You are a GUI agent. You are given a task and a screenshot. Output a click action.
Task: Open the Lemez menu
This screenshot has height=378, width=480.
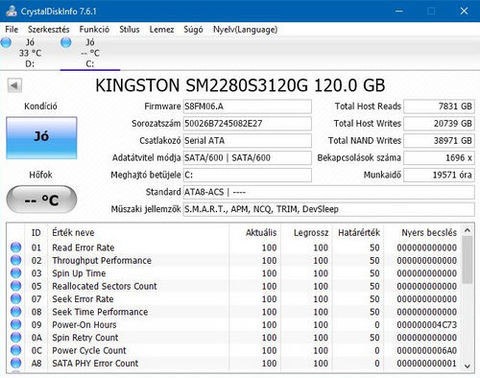[x=162, y=29]
